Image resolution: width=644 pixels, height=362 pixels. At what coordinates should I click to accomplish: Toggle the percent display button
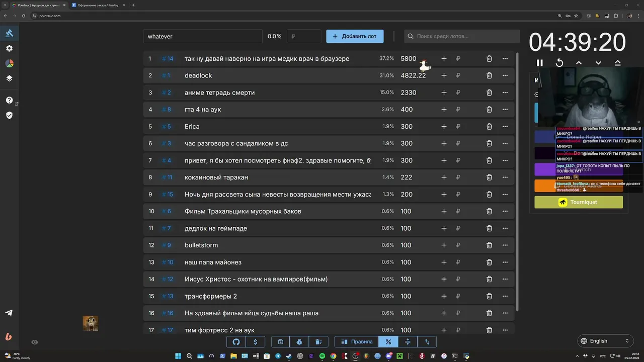click(x=388, y=342)
